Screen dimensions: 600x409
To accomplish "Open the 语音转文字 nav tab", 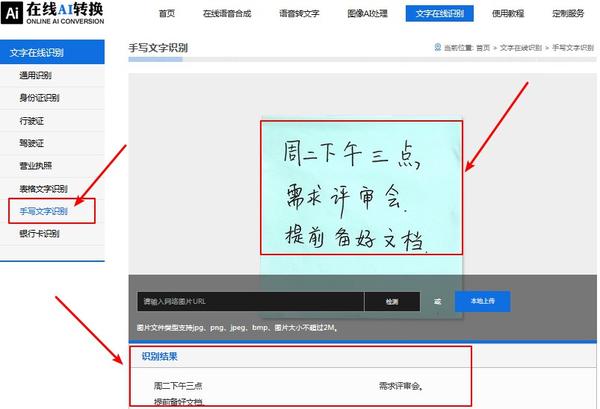I will [299, 13].
